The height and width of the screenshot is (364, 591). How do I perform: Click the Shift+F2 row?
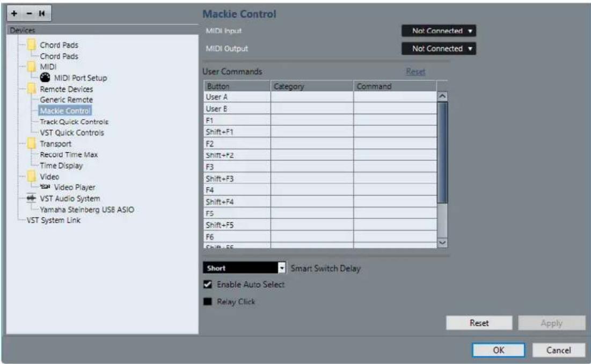coord(320,155)
